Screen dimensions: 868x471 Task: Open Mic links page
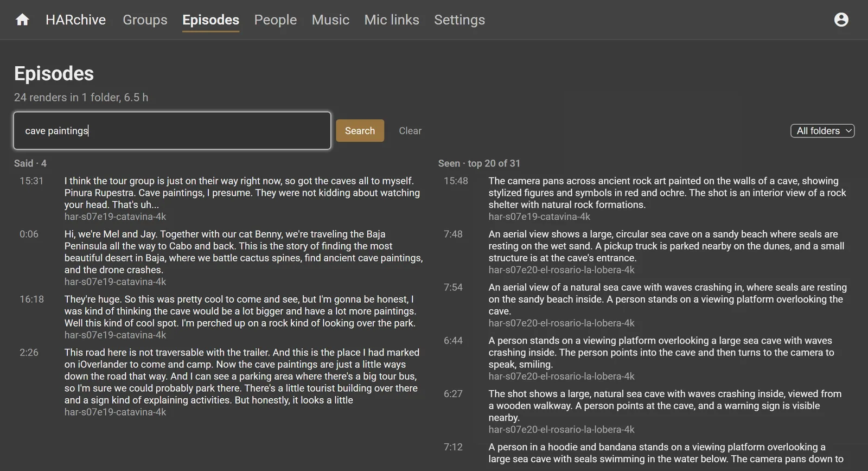click(392, 20)
